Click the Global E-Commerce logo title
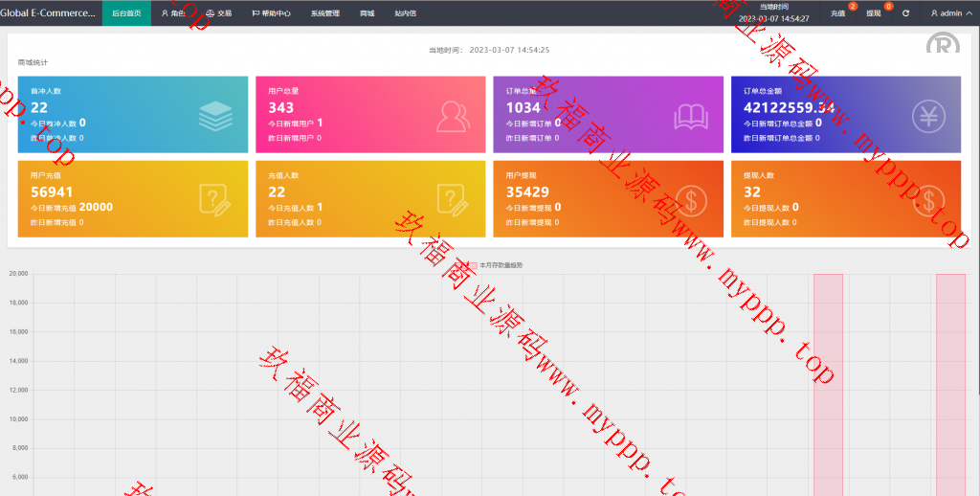 (x=48, y=13)
